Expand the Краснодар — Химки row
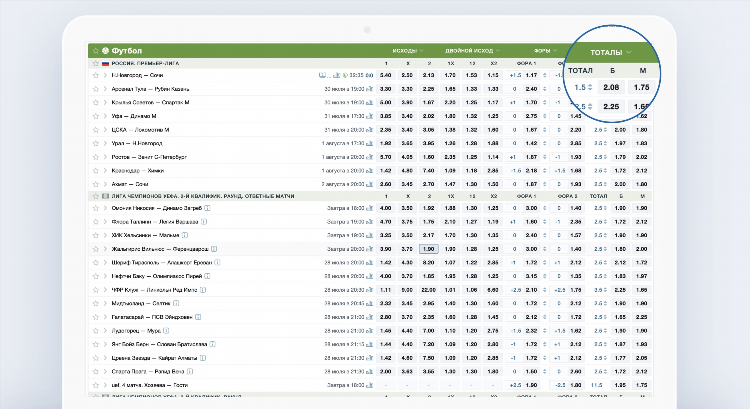This screenshot has height=409, width=750. point(105,170)
